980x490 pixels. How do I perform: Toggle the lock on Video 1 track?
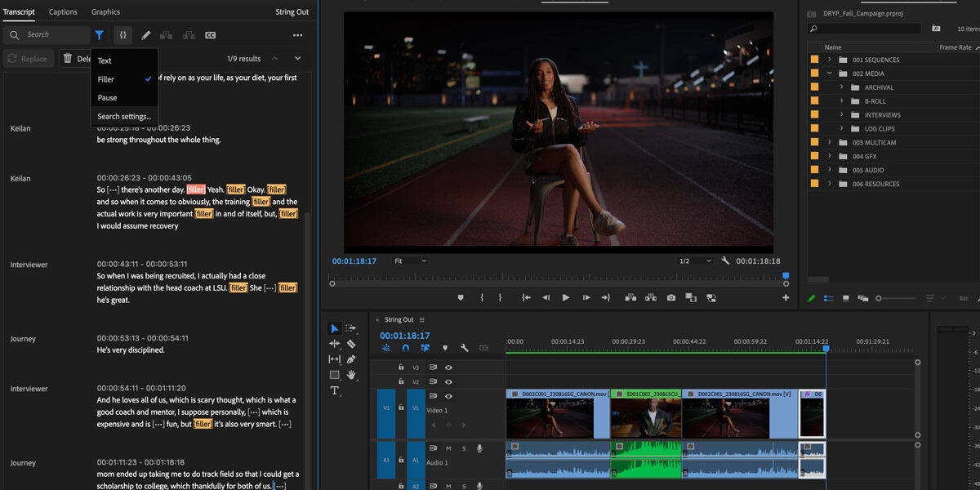401,407
